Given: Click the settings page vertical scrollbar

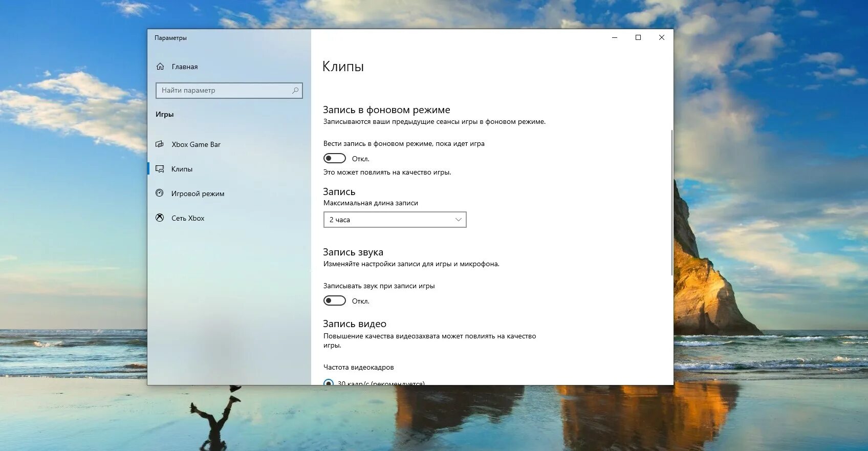Looking at the screenshot, I should click(x=671, y=202).
